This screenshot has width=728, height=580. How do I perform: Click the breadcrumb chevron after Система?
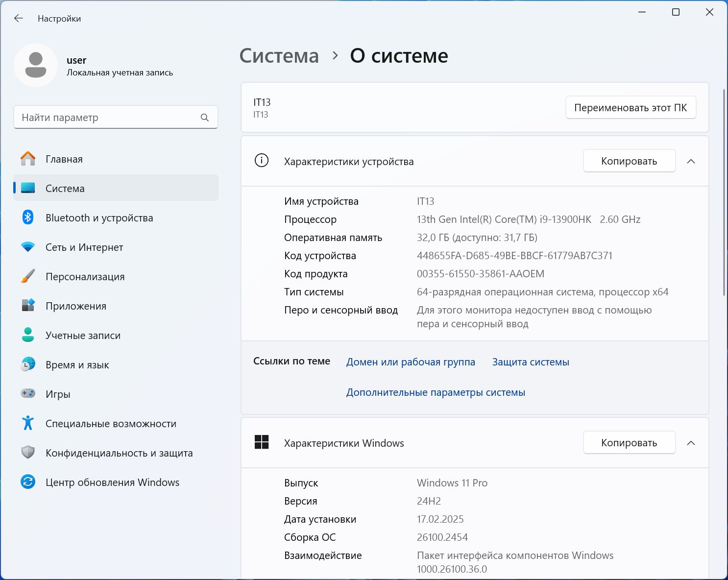pyautogui.click(x=335, y=56)
